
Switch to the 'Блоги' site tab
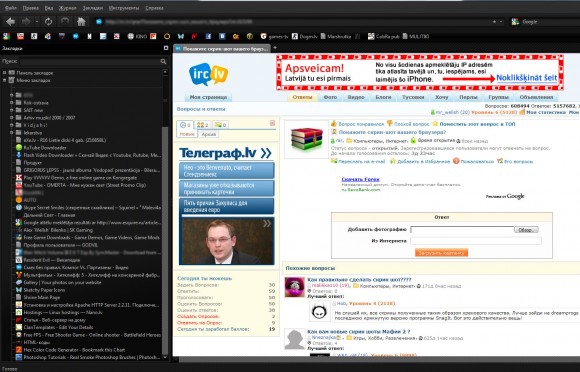click(x=383, y=97)
